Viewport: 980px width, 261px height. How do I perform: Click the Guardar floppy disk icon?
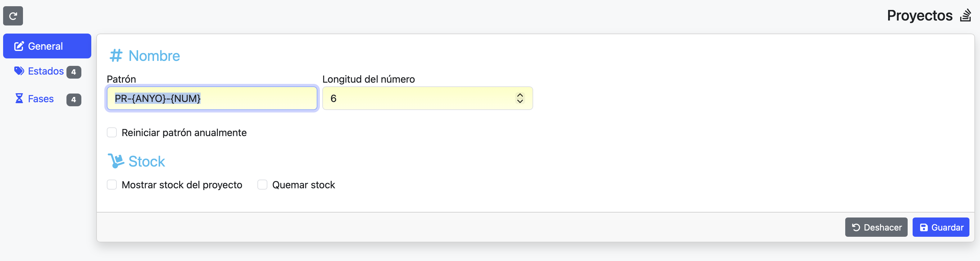click(x=923, y=227)
